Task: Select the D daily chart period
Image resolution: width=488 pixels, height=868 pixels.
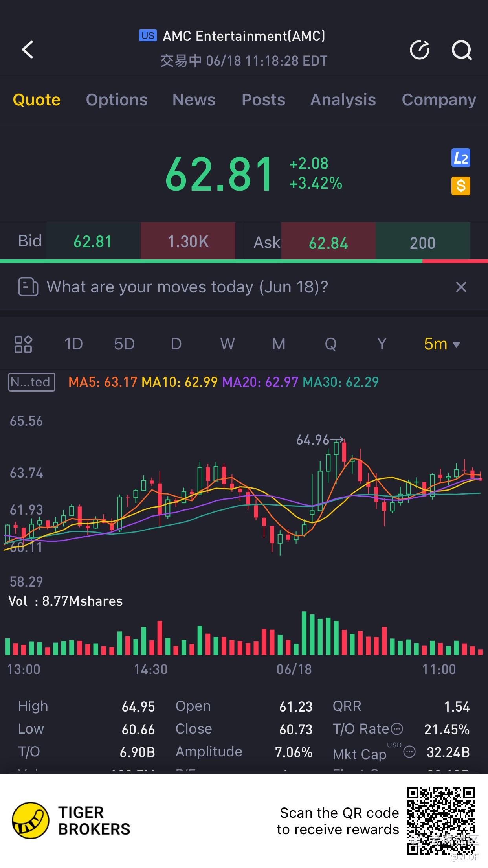Action: pos(176,344)
